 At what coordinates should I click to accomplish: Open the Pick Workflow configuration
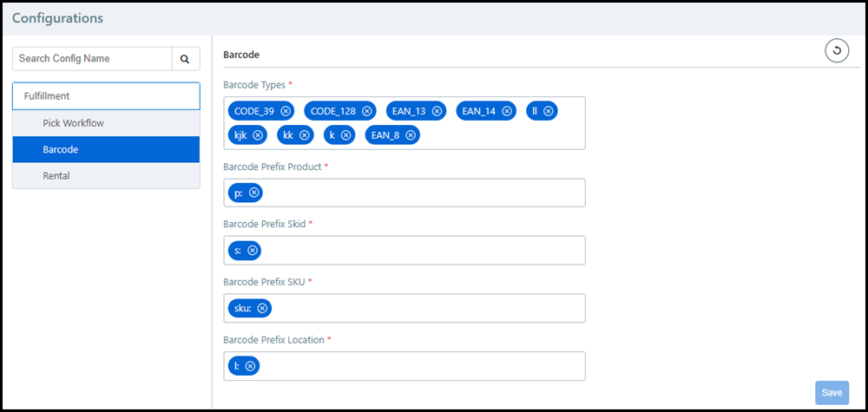click(x=73, y=123)
